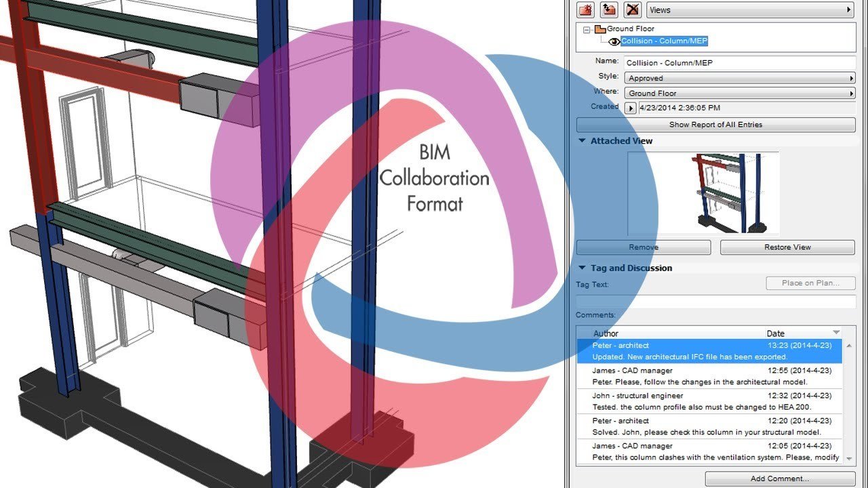Click the Add Comment button
Image resolution: width=868 pixels, height=488 pixels.
[780, 479]
